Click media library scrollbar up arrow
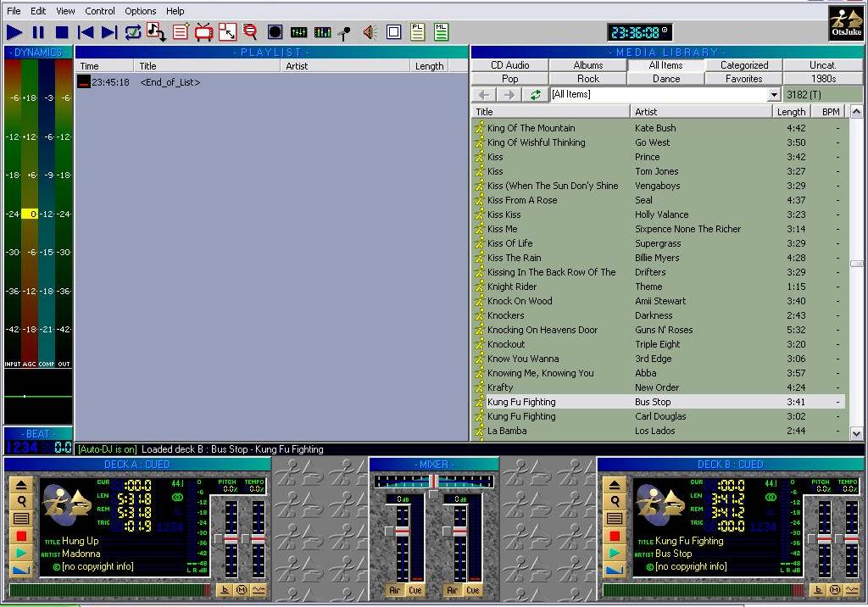Image resolution: width=868 pixels, height=607 pixels. 856,112
